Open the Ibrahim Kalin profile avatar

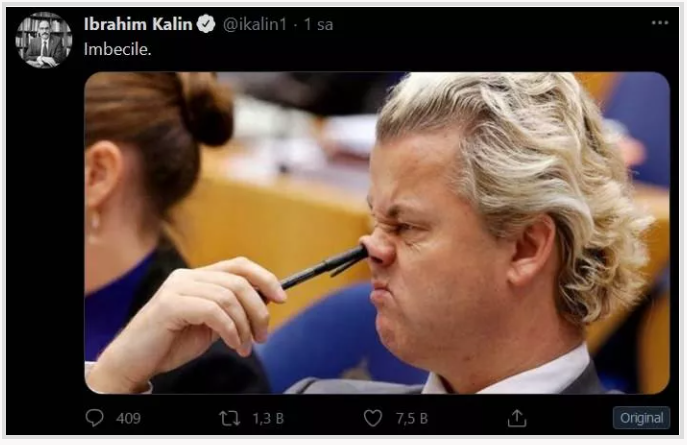pyautogui.click(x=43, y=40)
